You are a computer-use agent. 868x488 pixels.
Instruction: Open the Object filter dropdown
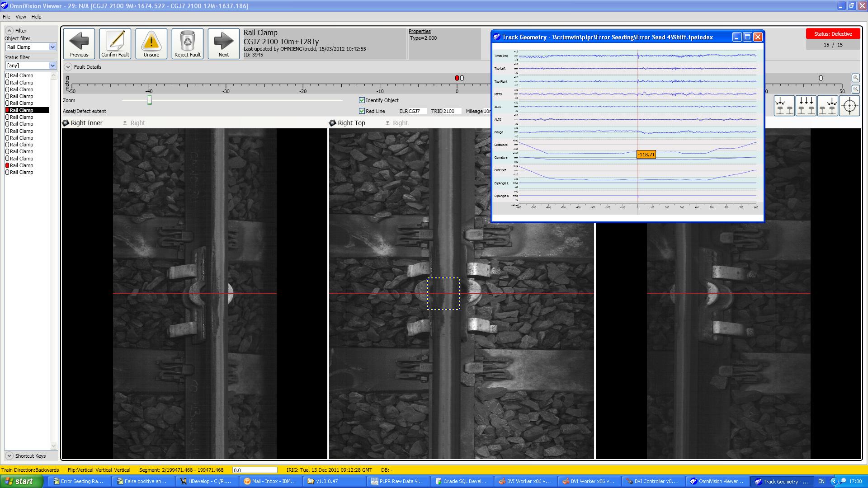point(52,47)
